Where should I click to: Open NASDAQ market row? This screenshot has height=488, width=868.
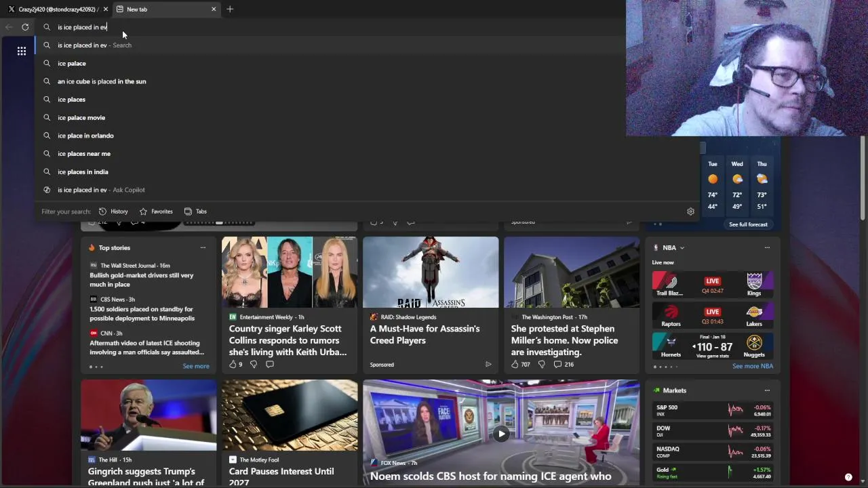pos(713,451)
